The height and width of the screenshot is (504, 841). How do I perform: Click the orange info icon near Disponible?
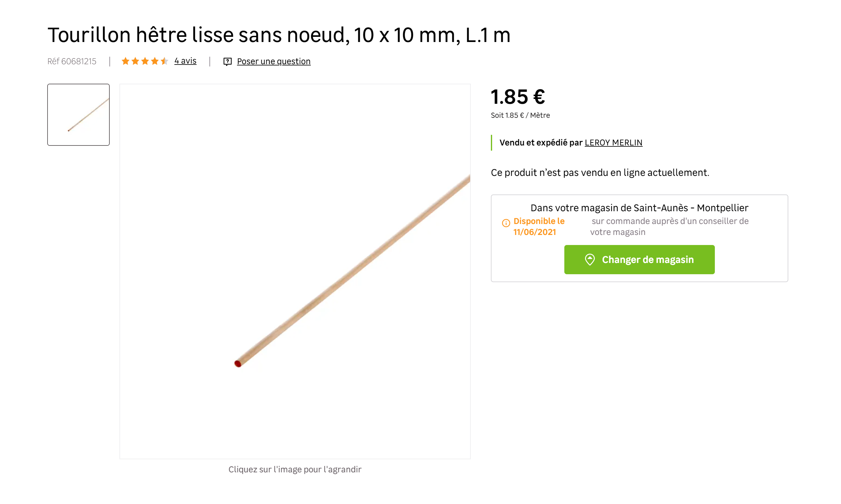[x=506, y=223]
